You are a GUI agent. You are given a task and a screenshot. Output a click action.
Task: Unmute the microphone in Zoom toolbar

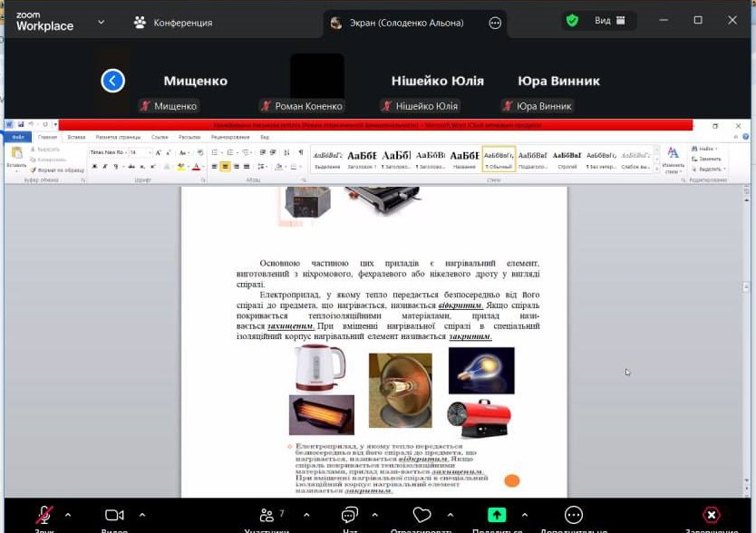coord(44,515)
